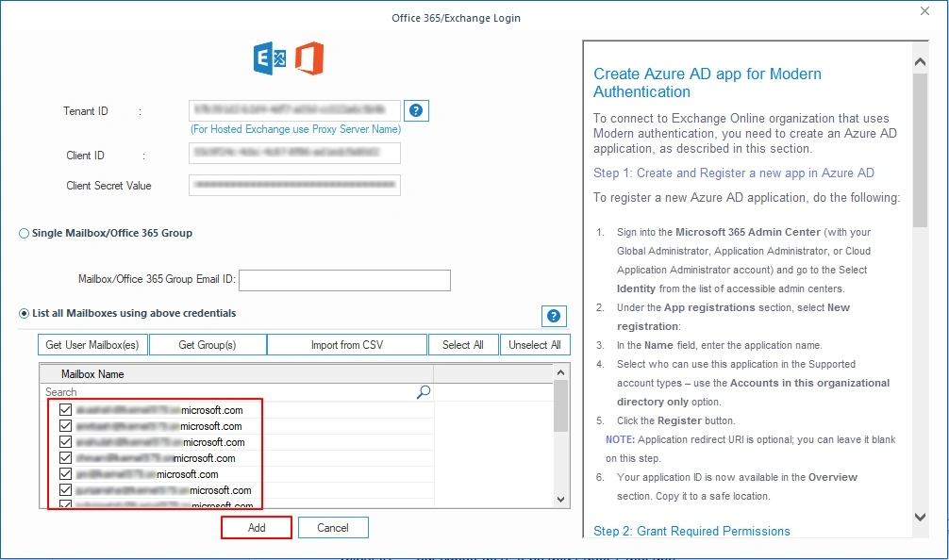The width and height of the screenshot is (949, 560).
Task: Click the 'Get User Mailbox(es)' tab button
Action: [x=92, y=344]
